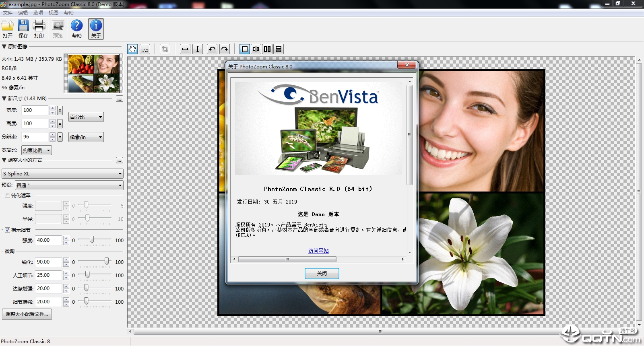Open the 预设 普通 preset dropdown

[69, 185]
